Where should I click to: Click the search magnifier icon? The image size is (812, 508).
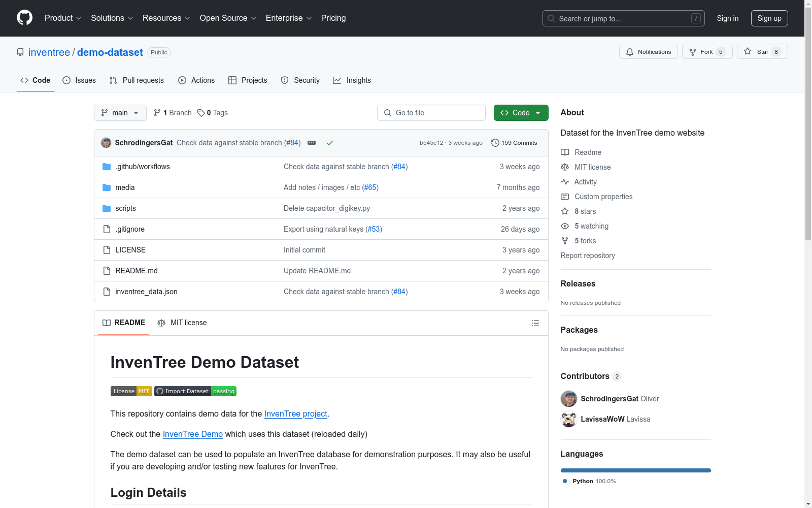pos(551,18)
